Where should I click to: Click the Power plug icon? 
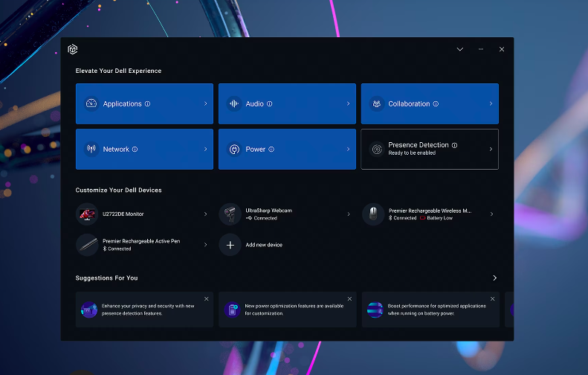pos(234,150)
